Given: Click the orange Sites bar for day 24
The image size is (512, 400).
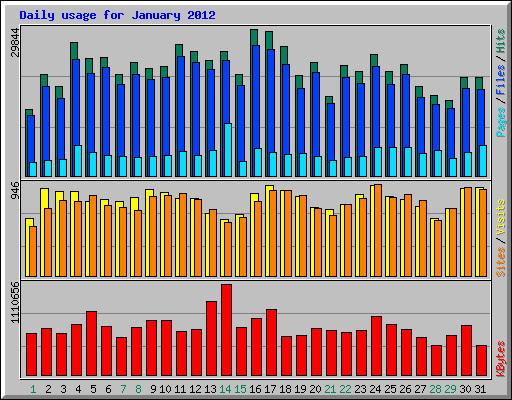Looking at the screenshot, I should pyautogui.click(x=378, y=230).
